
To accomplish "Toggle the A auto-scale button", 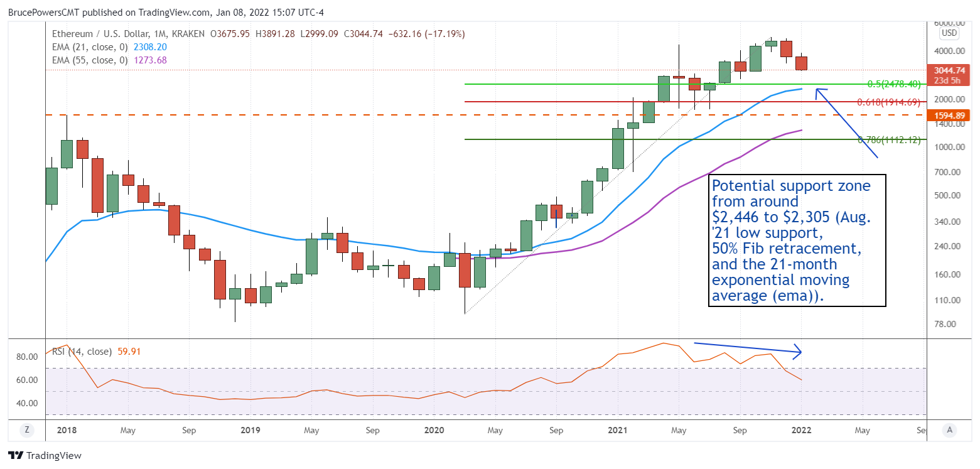I will (950, 430).
